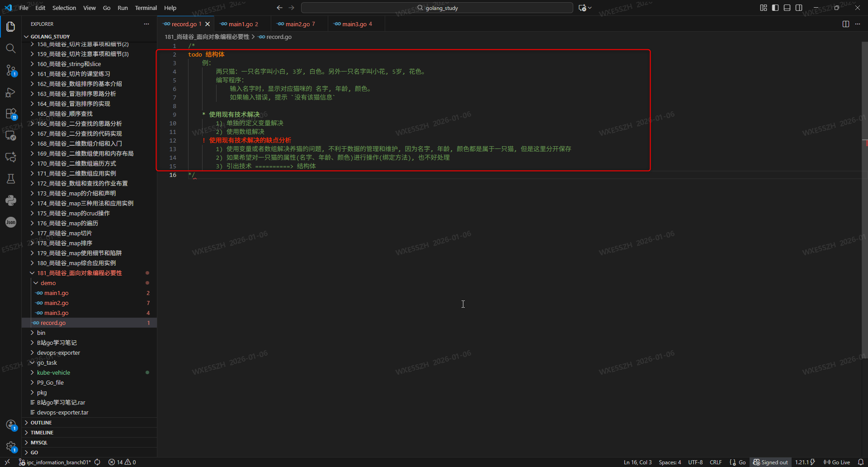Open the Remote Explorer view

click(11, 135)
